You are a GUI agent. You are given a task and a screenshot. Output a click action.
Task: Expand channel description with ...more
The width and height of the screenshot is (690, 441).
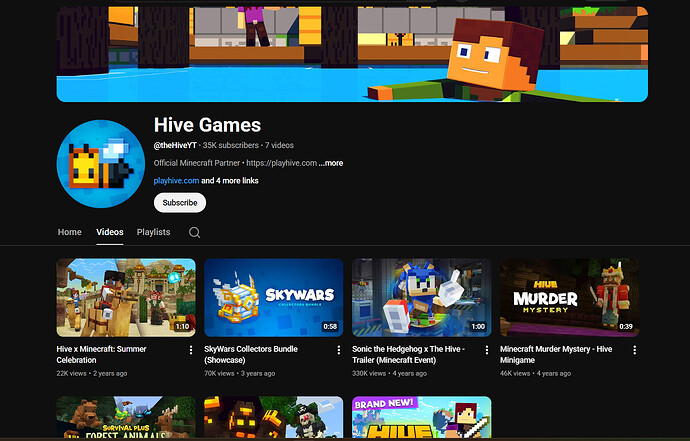331,163
